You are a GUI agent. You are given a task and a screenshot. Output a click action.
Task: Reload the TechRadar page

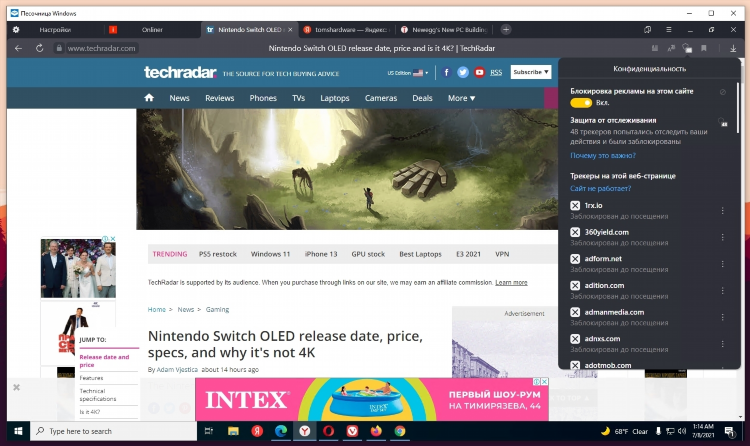pyautogui.click(x=40, y=48)
